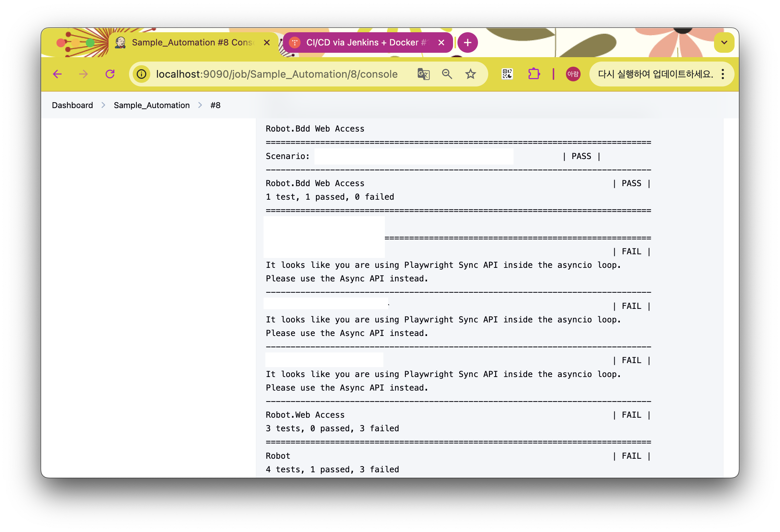
Task: Click the red profile avatar
Action: coord(573,74)
